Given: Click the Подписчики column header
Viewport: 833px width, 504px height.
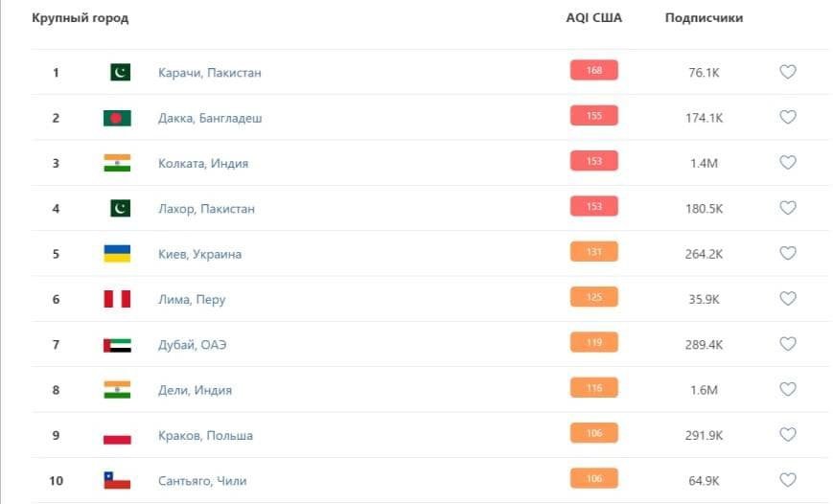Looking at the screenshot, I should (704, 18).
